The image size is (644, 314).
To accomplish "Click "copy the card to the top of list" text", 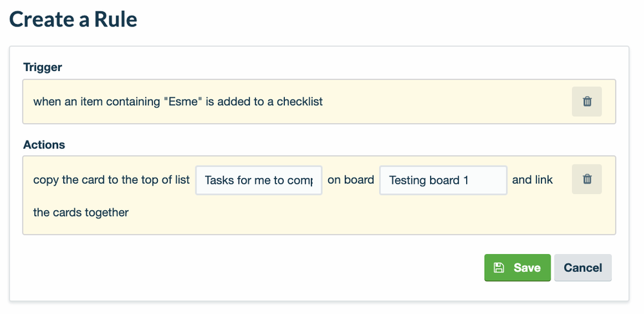I will 111,180.
